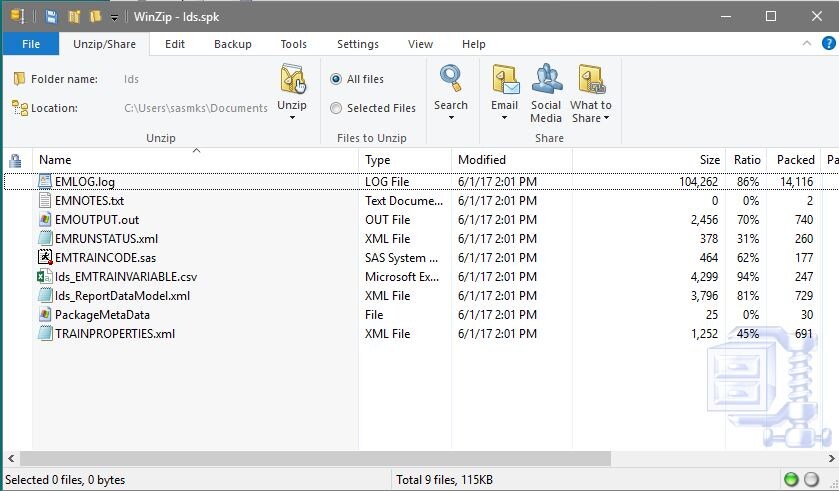839x491 pixels.
Task: Click the Email share icon
Action: (504, 80)
